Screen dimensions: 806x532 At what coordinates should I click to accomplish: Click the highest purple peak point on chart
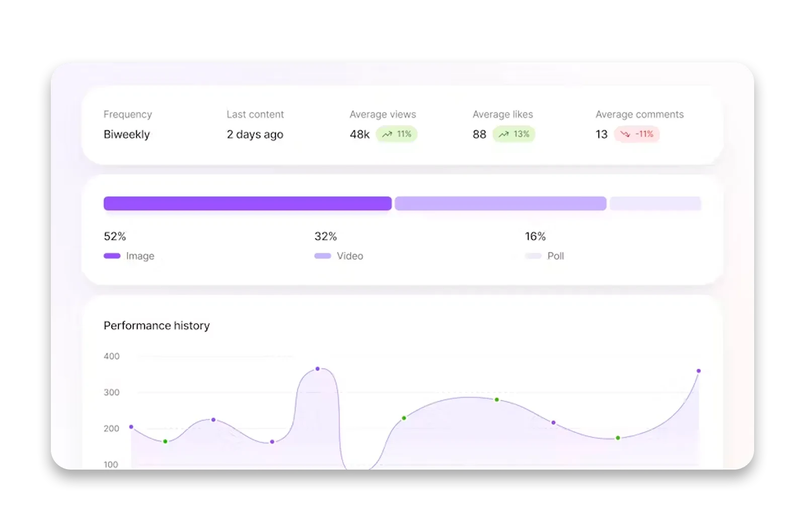318,369
